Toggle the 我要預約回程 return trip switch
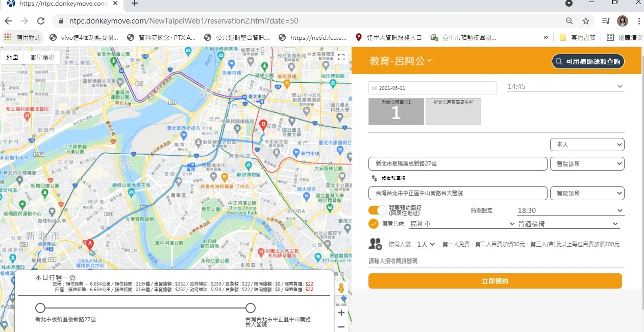Viewport: 644px width, 332px height. click(378, 210)
